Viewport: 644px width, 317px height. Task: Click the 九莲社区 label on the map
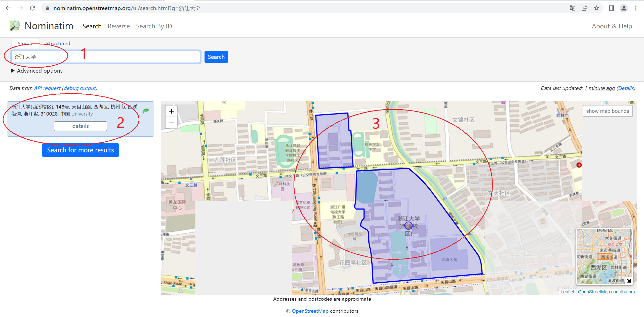[x=225, y=160]
